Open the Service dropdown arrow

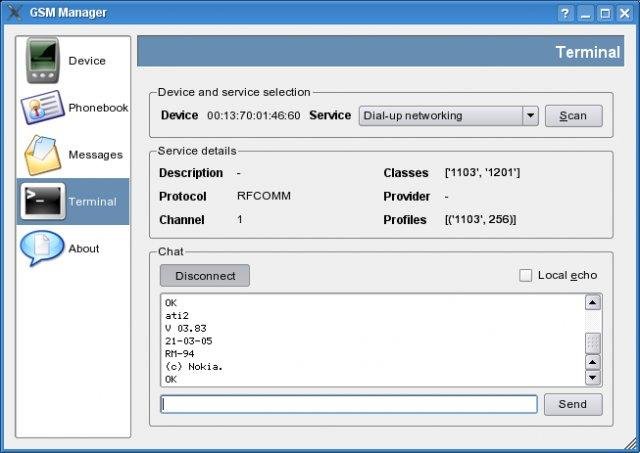coord(530,115)
